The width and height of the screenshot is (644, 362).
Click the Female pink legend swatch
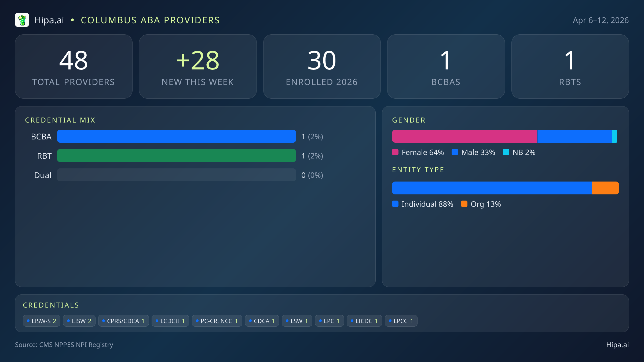pyautogui.click(x=395, y=152)
